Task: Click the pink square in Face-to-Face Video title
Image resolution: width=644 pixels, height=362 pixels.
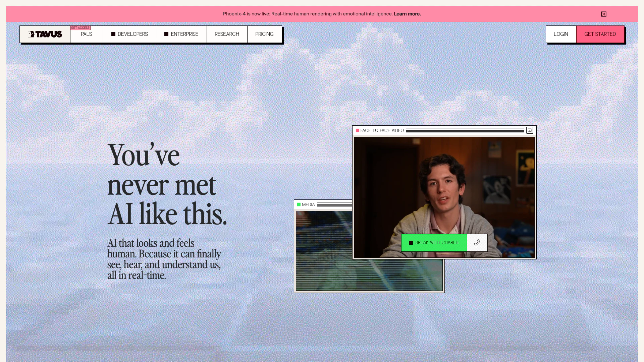Action: [358, 130]
